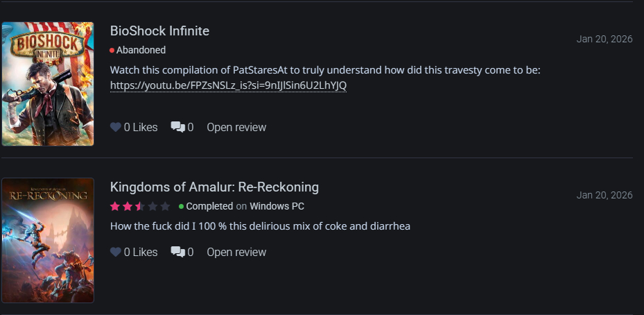Click the Abandoned status label
This screenshot has height=315, width=644.
(141, 50)
